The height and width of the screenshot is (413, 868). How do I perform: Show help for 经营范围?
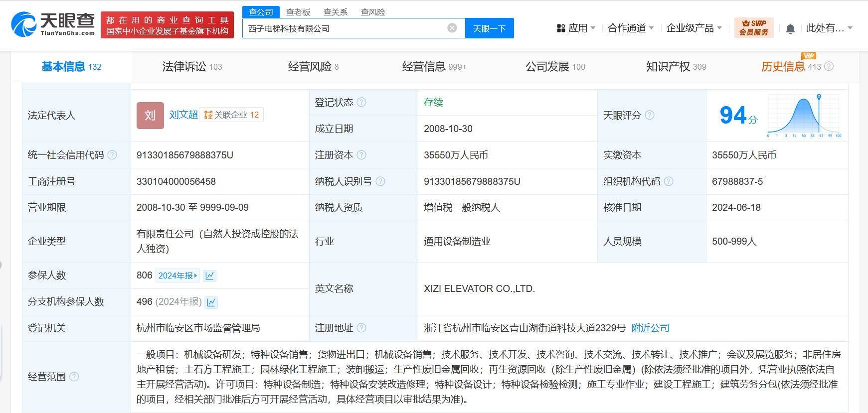(74, 377)
